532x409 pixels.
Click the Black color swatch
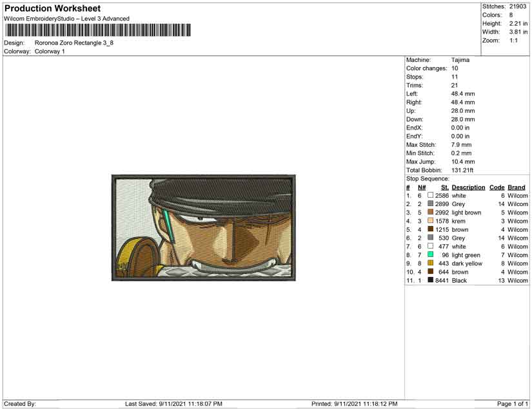click(x=430, y=280)
